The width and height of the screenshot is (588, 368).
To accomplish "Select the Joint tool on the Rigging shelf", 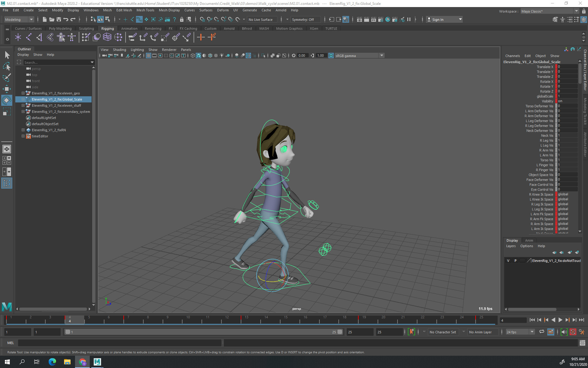I will (x=18, y=37).
